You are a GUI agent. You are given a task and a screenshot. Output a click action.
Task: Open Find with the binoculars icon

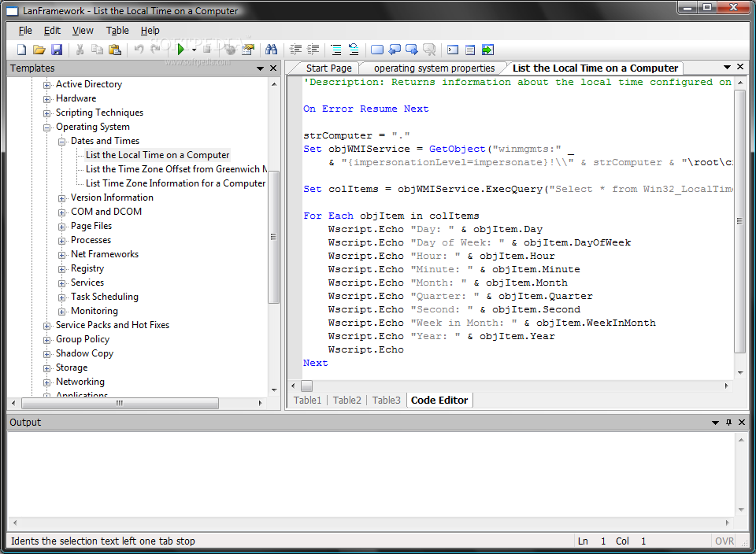272,49
